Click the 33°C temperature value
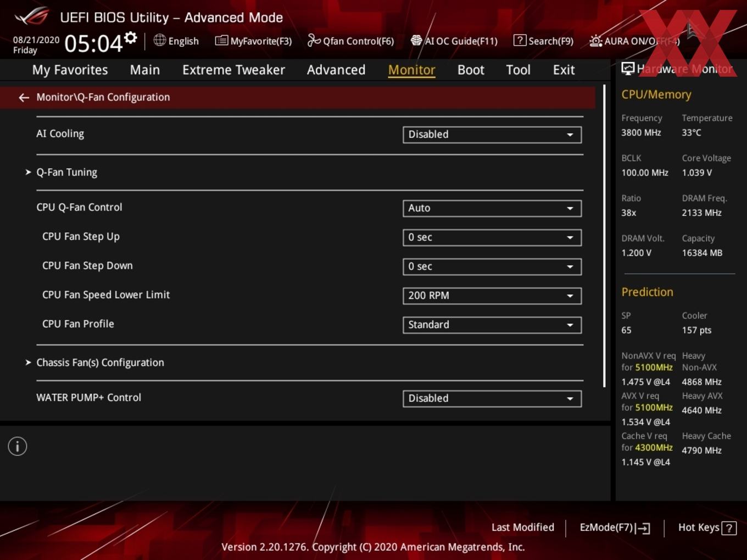 click(x=692, y=132)
